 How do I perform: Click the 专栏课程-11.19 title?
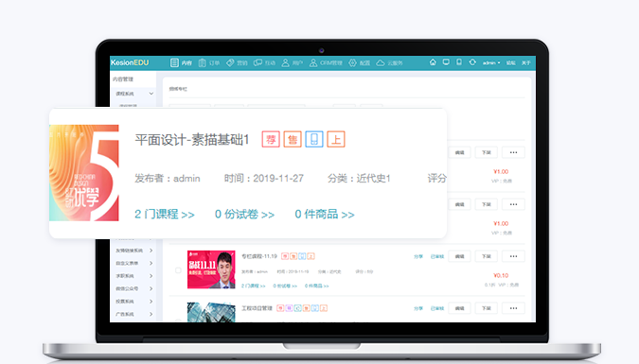(x=259, y=256)
